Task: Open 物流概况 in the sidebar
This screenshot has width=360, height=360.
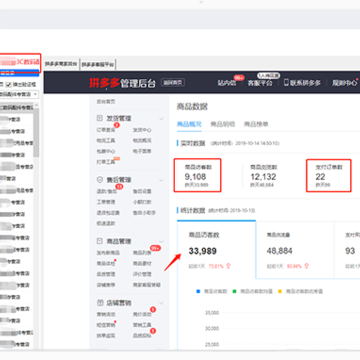Action: click(142, 141)
